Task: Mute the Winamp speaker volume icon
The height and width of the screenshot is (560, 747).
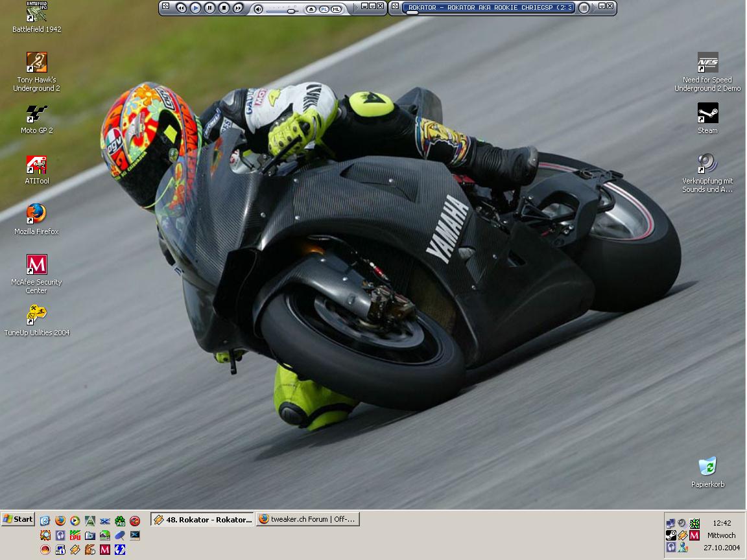Action: coord(258,8)
